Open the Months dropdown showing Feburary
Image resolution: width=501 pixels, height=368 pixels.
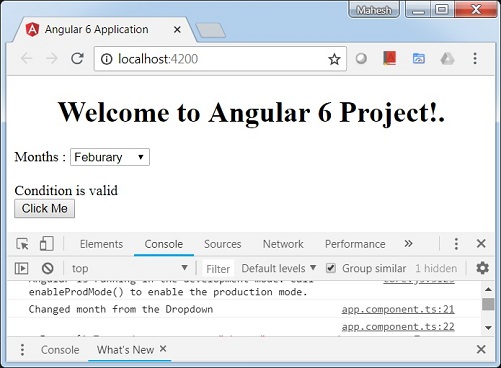tap(110, 157)
